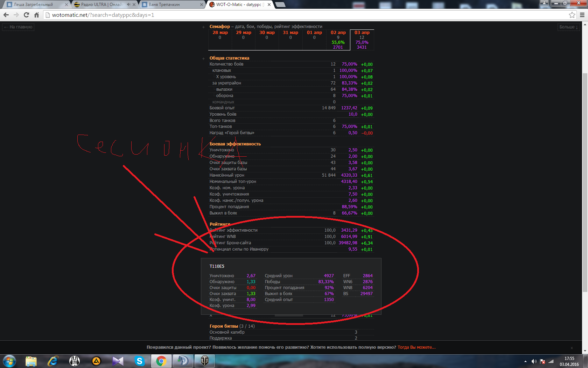Click the scrollbar down arrow
This screenshot has height=368, width=588.
(x=585, y=351)
